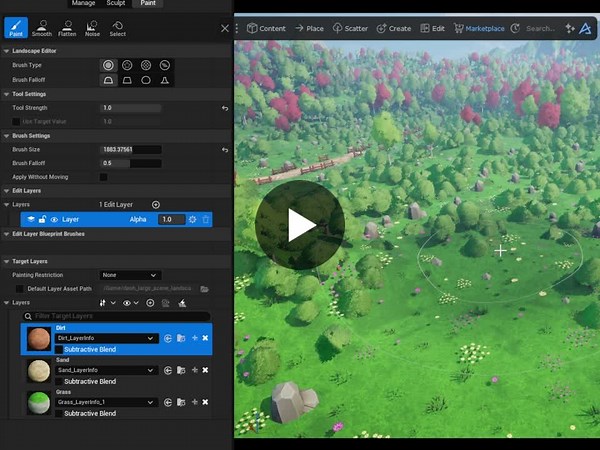The image size is (600, 450).
Task: Choose the Select tool icon
Action: pyautogui.click(x=117, y=28)
